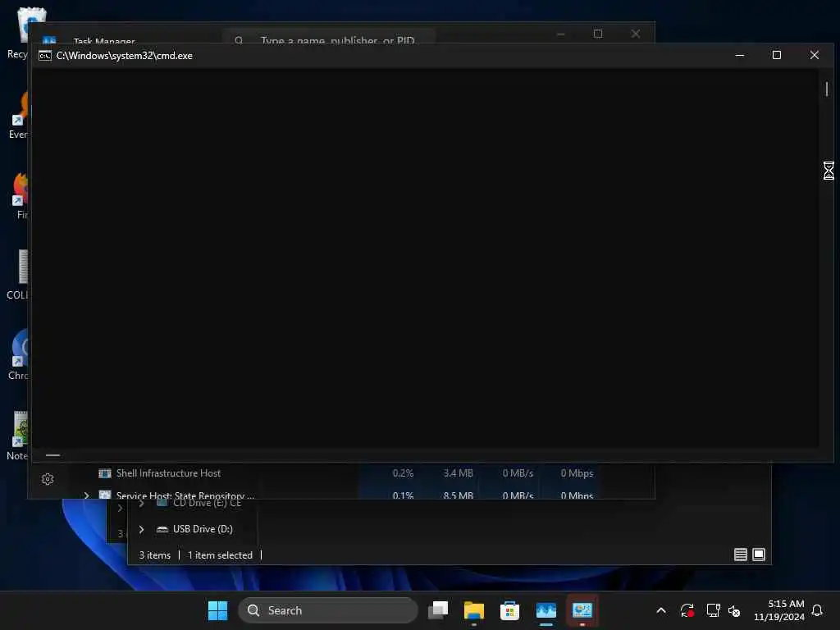Viewport: 840px width, 630px height.
Task: Open Task Manager settings gear
Action: (x=48, y=479)
